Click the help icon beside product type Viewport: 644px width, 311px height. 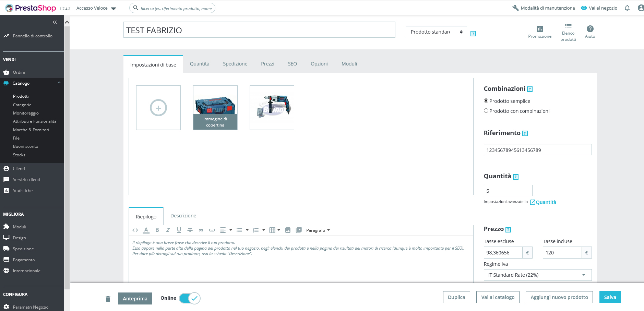[x=473, y=34]
